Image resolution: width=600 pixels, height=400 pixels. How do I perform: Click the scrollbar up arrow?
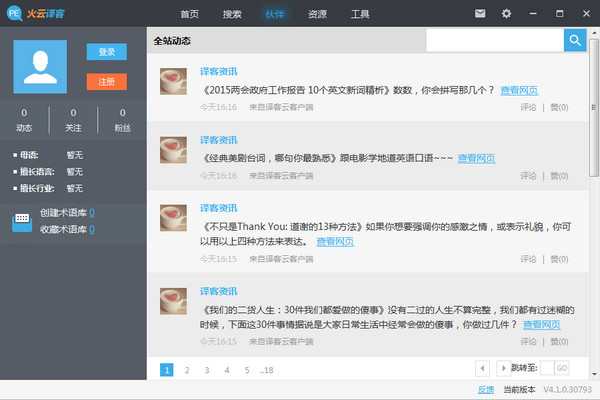point(594,33)
